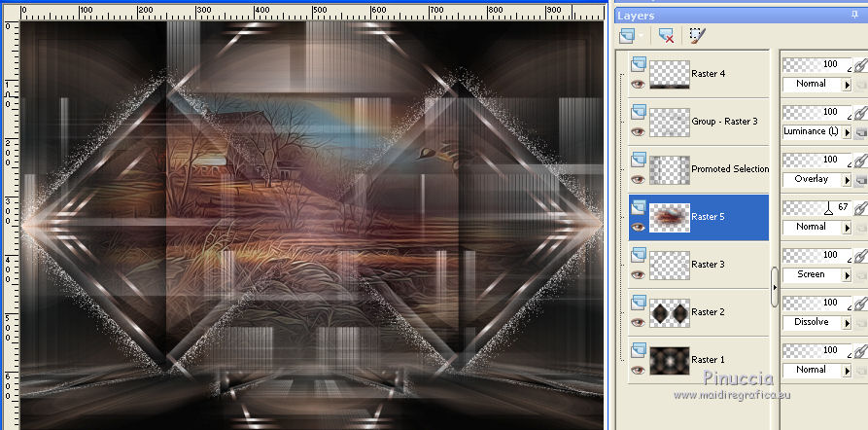The image size is (868, 430).
Task: Hide the Raster 2 layer
Action: point(639,323)
